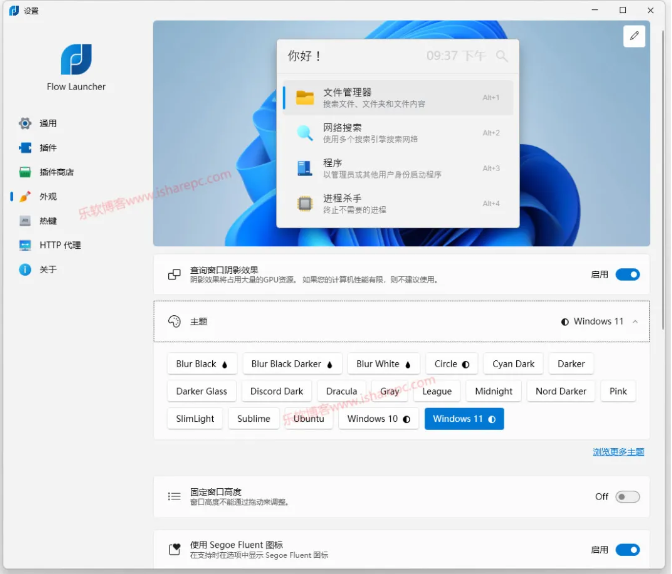Image resolution: width=672 pixels, height=574 pixels.
Task: Choose the Nord Darker theme
Action: point(561,391)
